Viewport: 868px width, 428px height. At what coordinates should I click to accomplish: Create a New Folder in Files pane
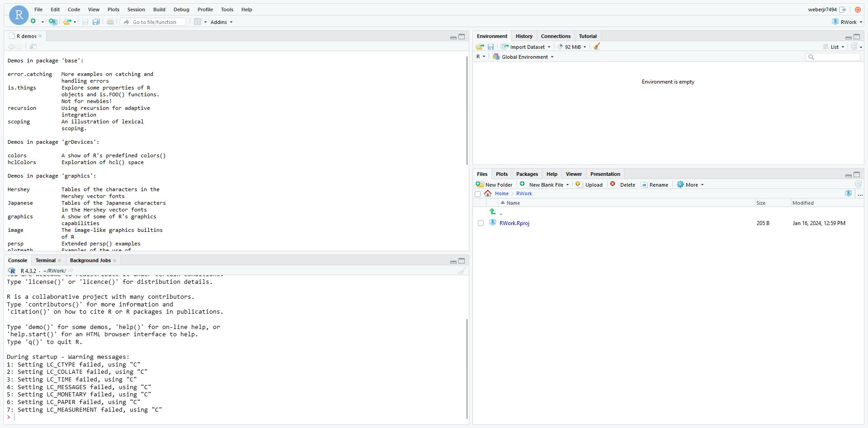(494, 184)
